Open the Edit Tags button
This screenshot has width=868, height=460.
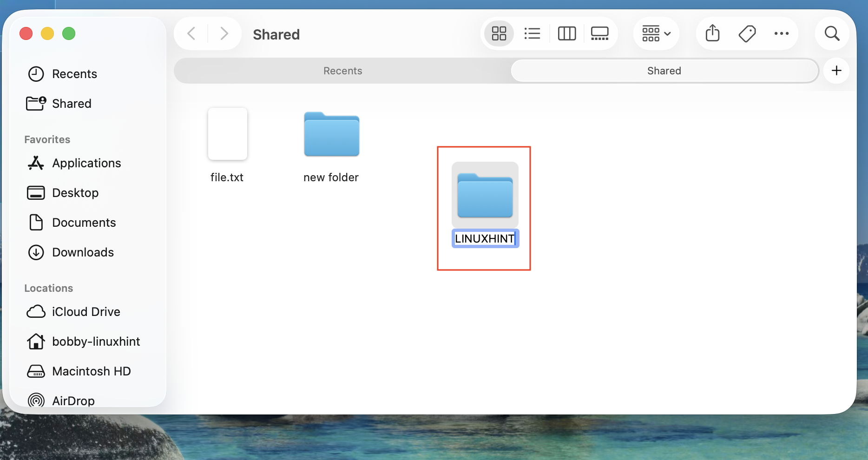747,33
